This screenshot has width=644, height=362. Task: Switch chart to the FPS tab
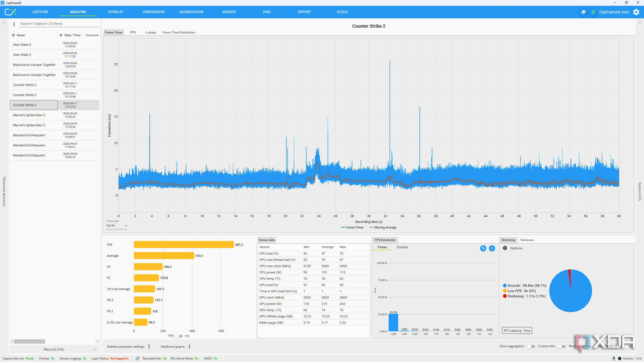pyautogui.click(x=133, y=32)
